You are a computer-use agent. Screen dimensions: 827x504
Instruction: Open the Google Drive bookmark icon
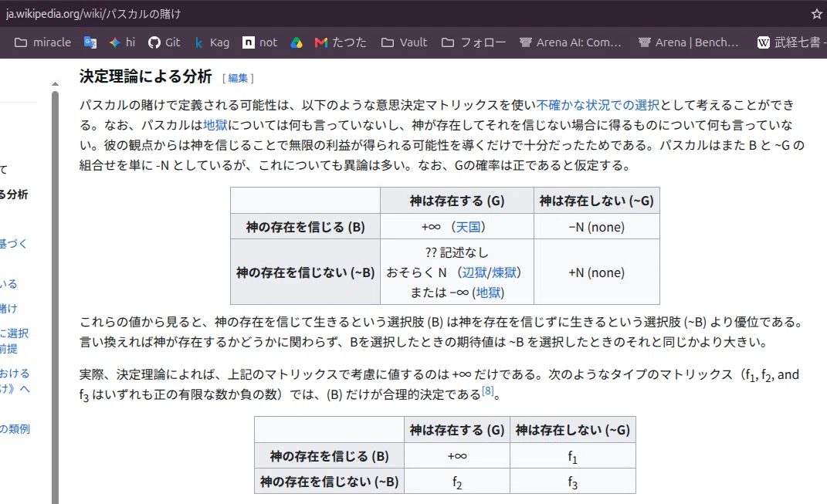click(297, 42)
